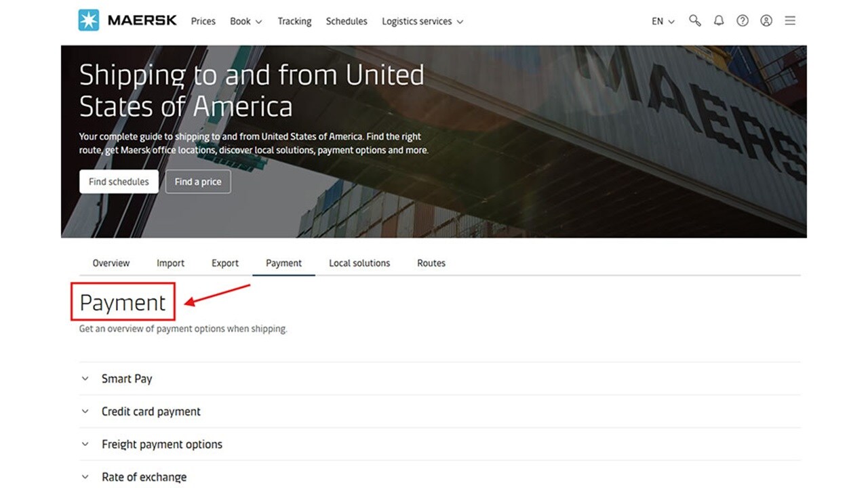Click the help question mark icon
The image size is (868, 488).
(743, 20)
